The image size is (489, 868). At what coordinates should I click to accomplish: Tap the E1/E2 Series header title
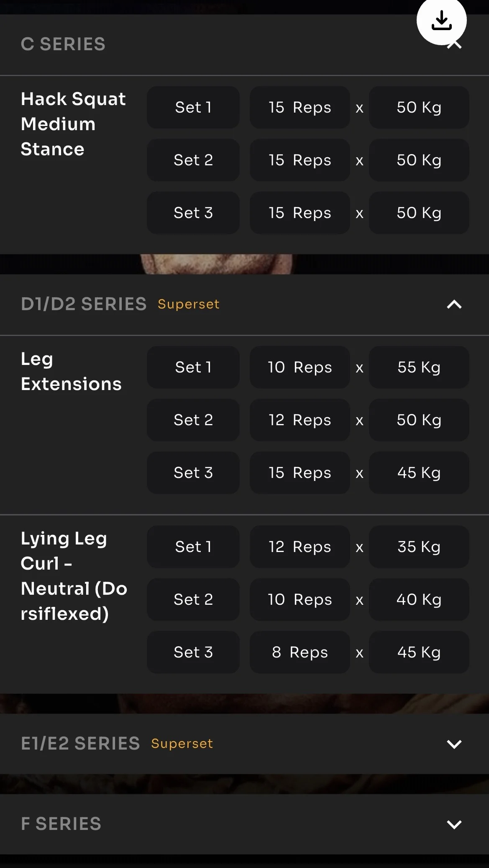80,744
